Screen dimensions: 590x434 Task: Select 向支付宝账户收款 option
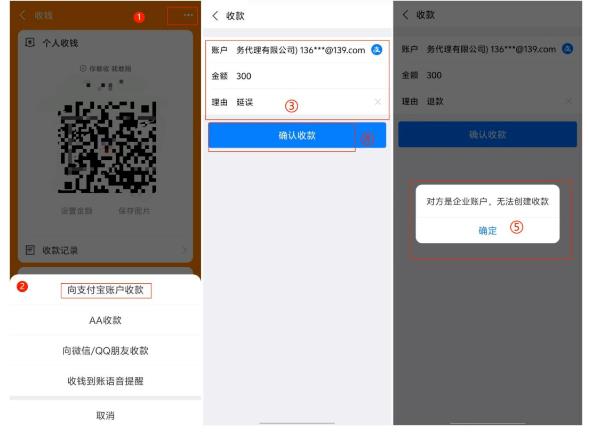106,290
